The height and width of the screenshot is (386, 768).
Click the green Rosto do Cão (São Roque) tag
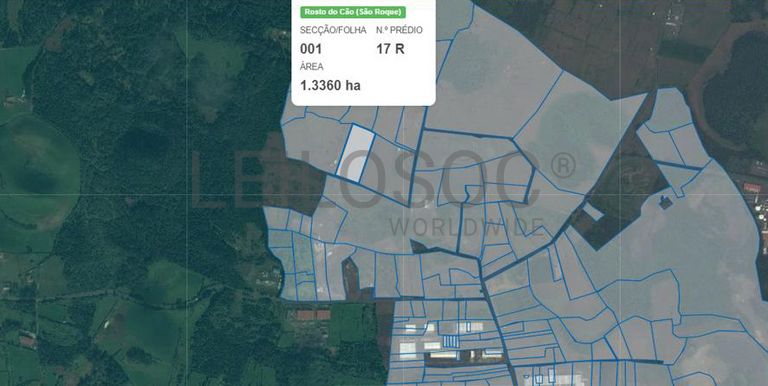pos(353,12)
